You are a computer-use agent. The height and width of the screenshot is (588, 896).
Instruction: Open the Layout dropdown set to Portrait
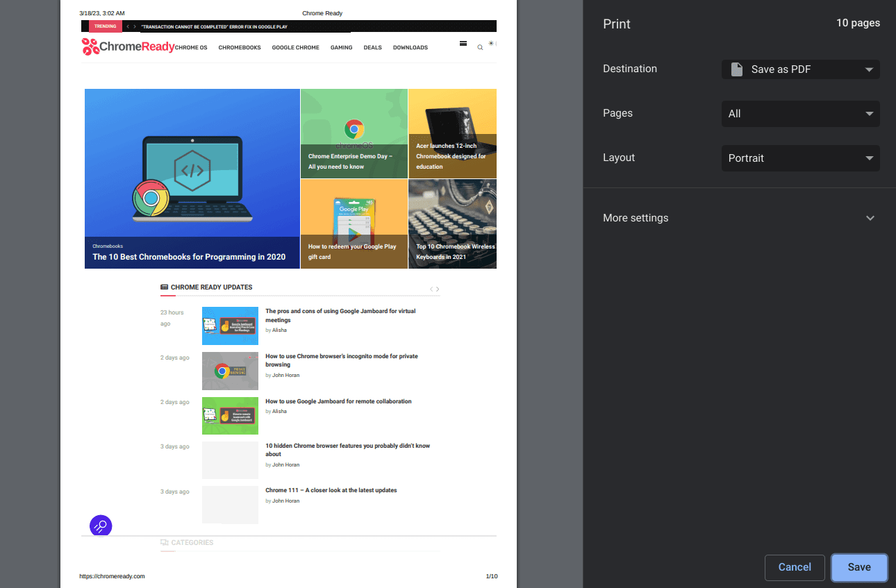(800, 158)
